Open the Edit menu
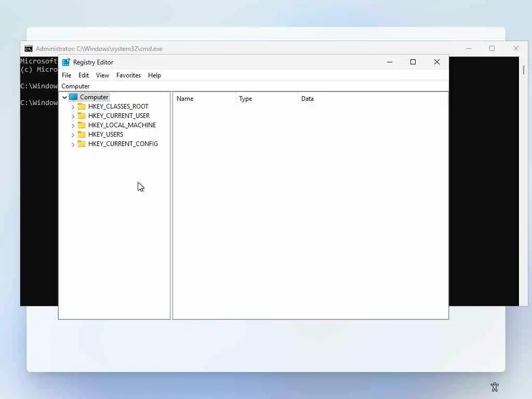 (84, 75)
